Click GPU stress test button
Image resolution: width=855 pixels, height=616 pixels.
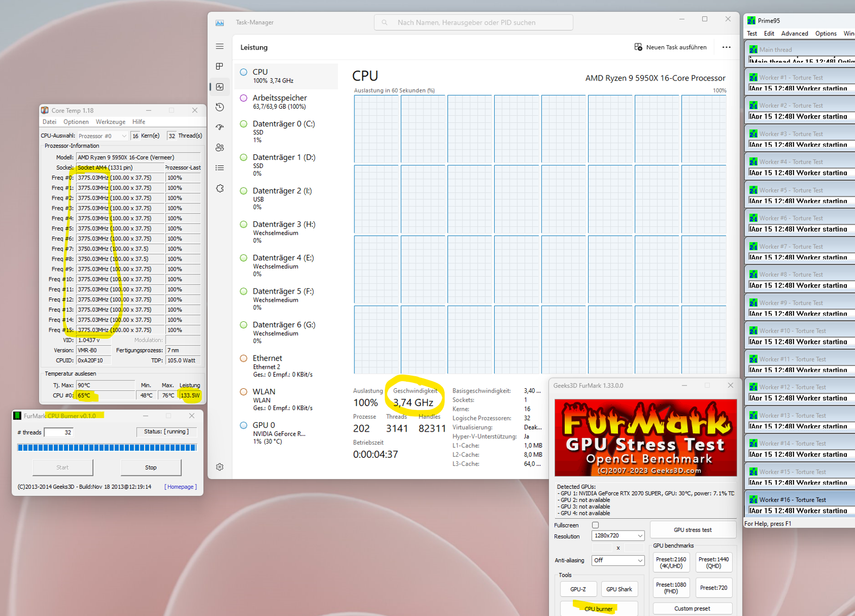(692, 530)
